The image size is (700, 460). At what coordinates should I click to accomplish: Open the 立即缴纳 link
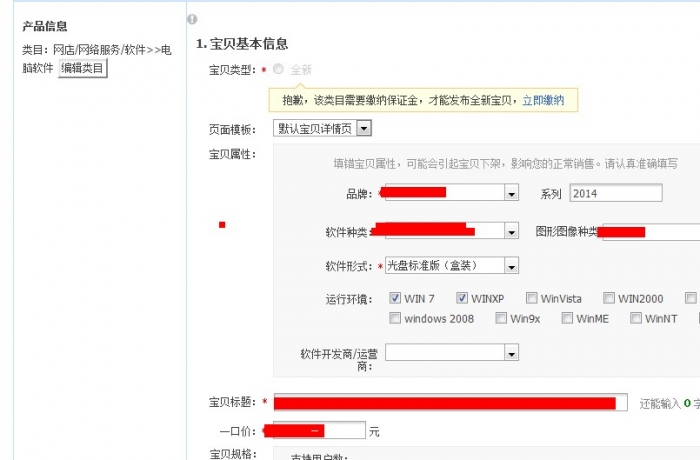pos(542,101)
